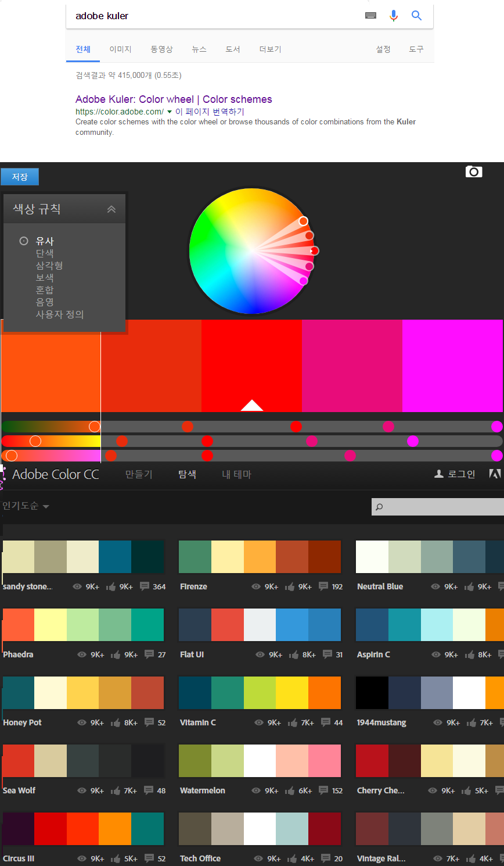Open the on-screen keyboard icon

pos(370,16)
